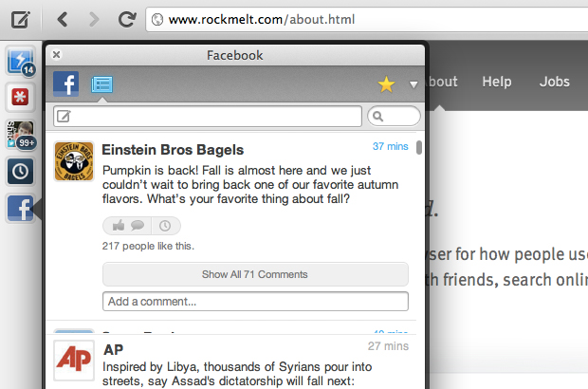Click the search box in Facebook panel
The height and width of the screenshot is (389, 588).
tap(395, 117)
